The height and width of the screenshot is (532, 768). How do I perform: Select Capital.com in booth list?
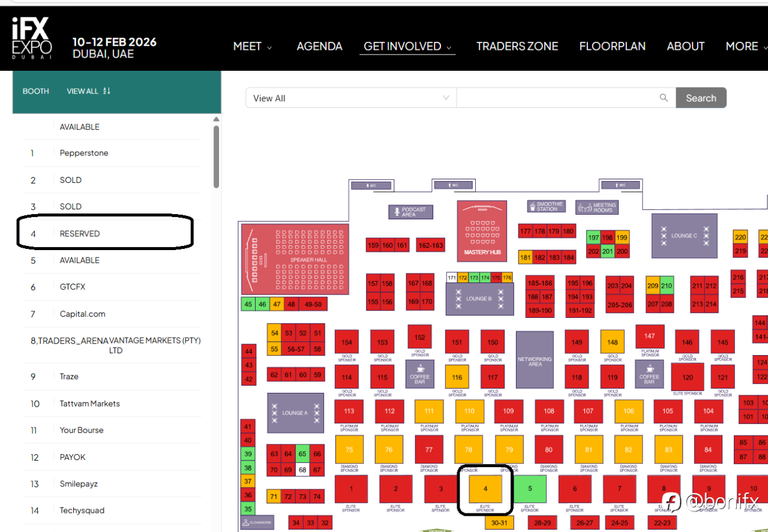(112, 314)
